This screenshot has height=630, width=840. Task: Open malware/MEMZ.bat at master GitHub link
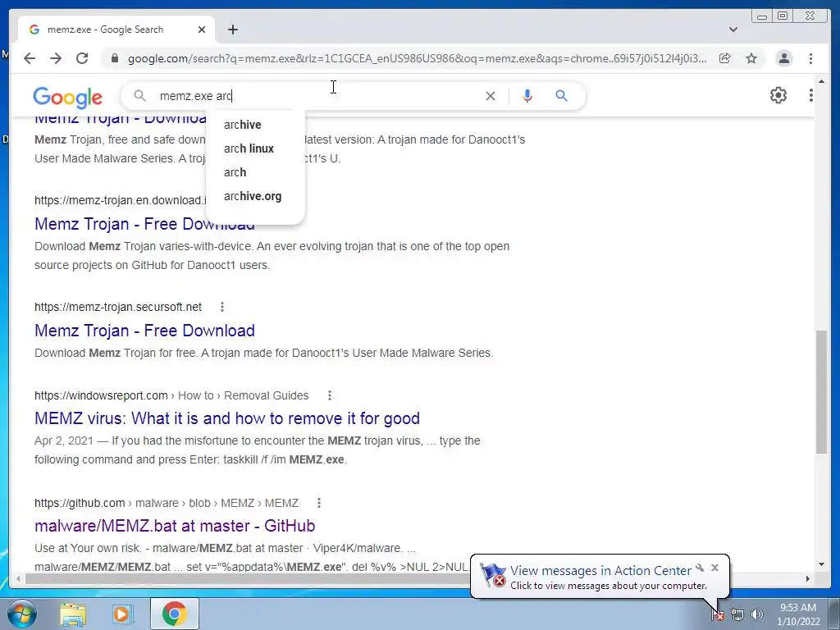pyautogui.click(x=175, y=526)
